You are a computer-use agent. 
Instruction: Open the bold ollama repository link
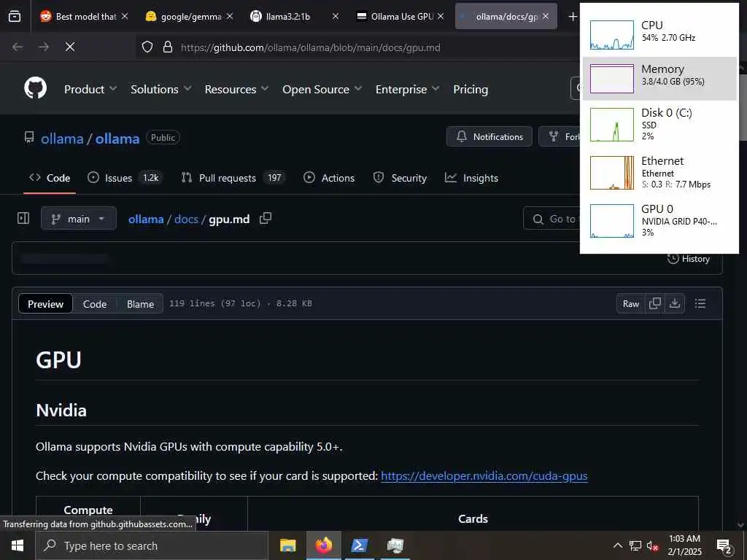point(117,139)
